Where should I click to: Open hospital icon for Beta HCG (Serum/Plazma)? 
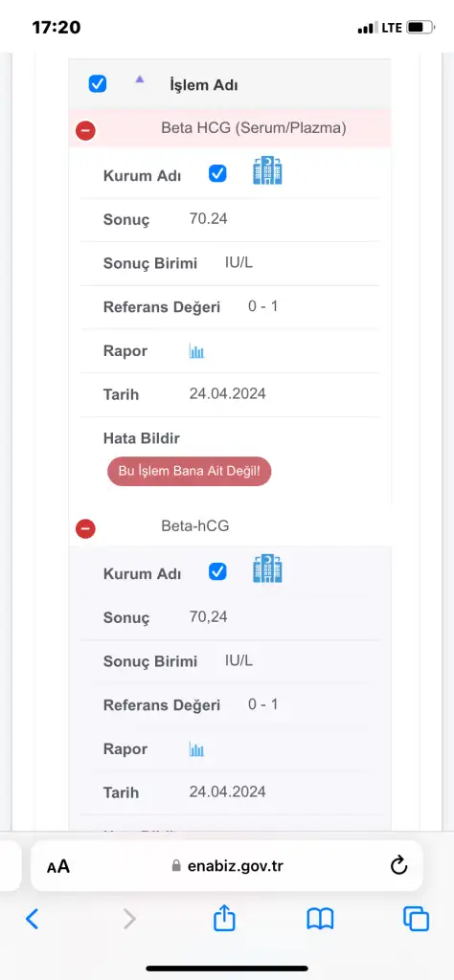pos(267,170)
